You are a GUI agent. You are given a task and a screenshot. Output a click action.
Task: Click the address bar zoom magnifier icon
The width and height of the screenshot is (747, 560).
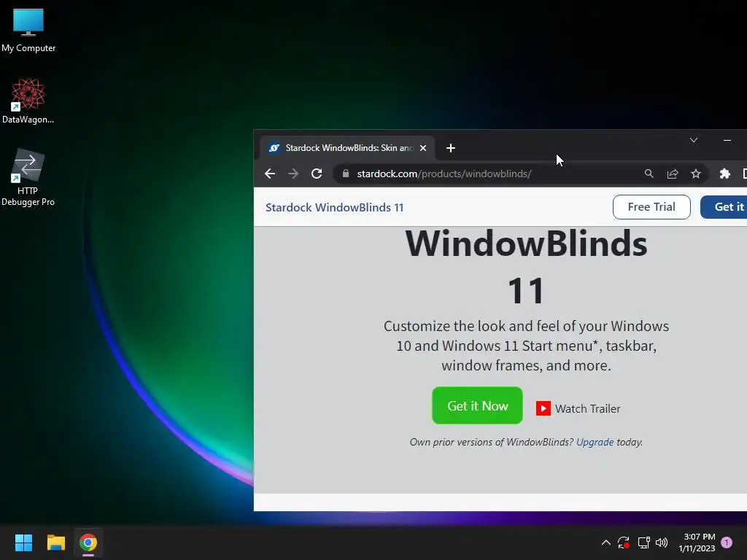[649, 174]
